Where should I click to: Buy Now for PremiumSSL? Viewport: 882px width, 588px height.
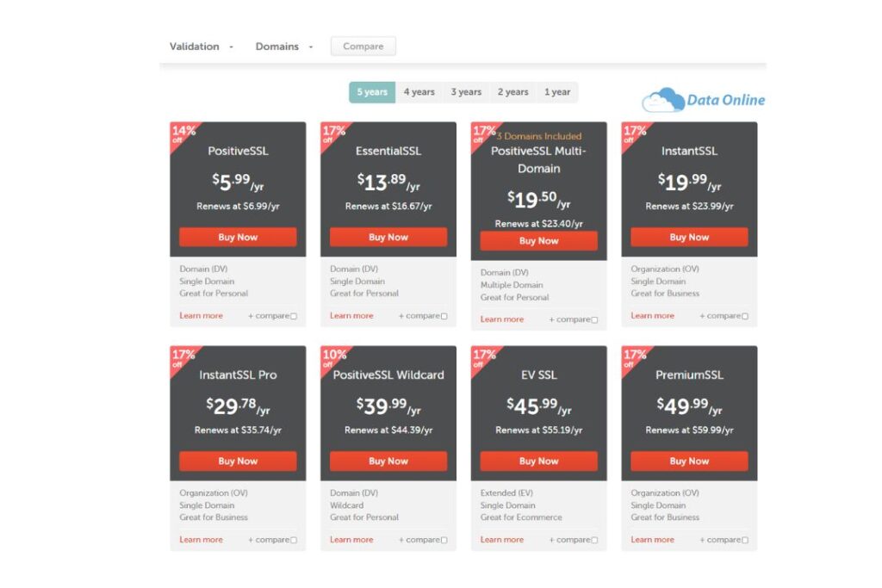(x=689, y=461)
